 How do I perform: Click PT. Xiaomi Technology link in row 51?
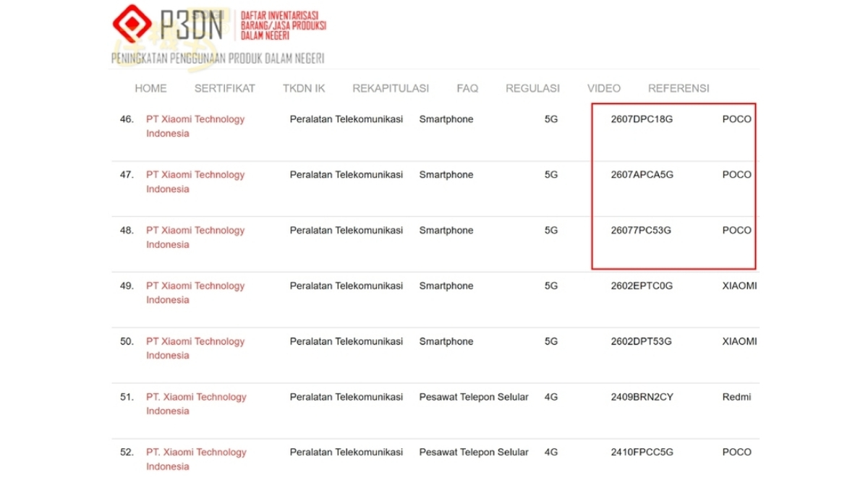click(196, 404)
